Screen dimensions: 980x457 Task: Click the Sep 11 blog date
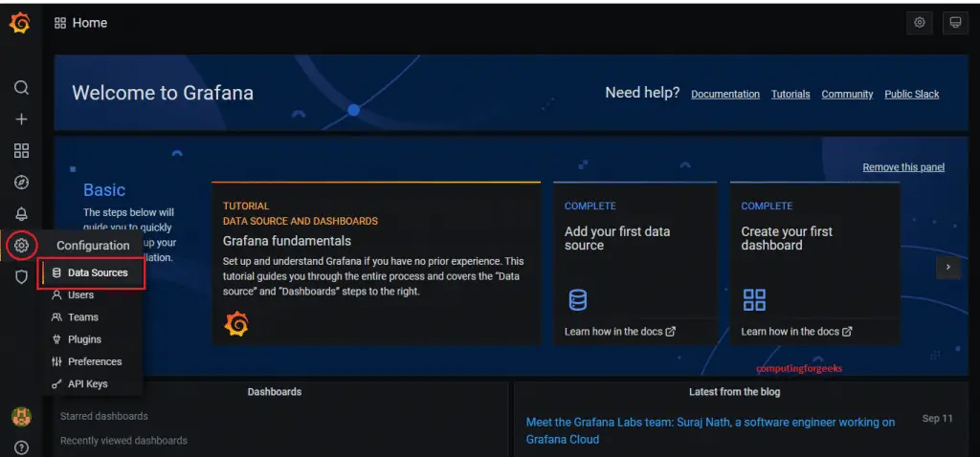(x=938, y=419)
